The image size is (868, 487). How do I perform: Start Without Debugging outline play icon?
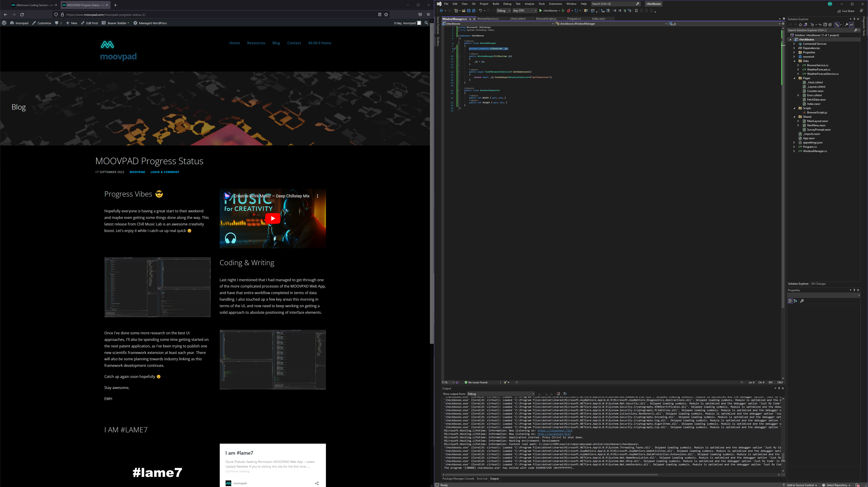[x=563, y=11]
